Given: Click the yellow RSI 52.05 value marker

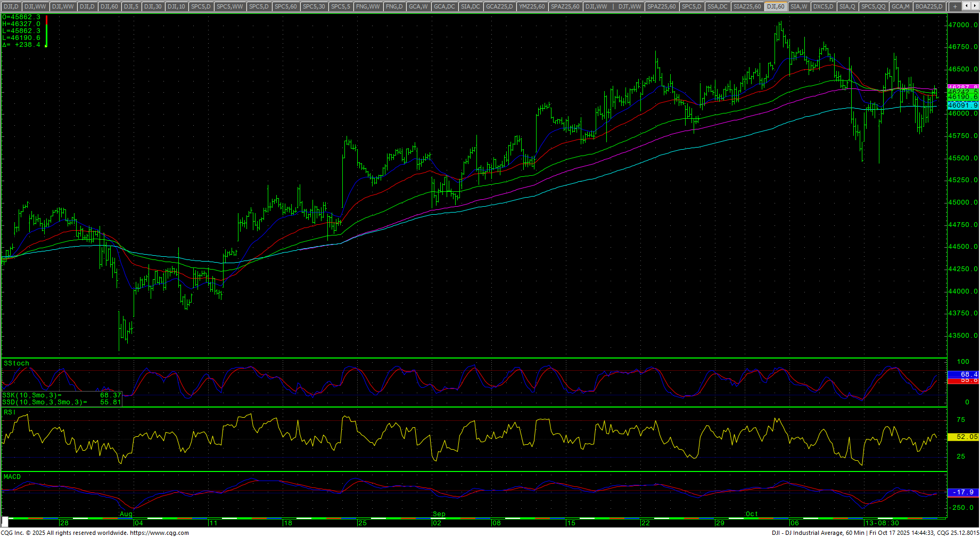Looking at the screenshot, I should pos(962,437).
